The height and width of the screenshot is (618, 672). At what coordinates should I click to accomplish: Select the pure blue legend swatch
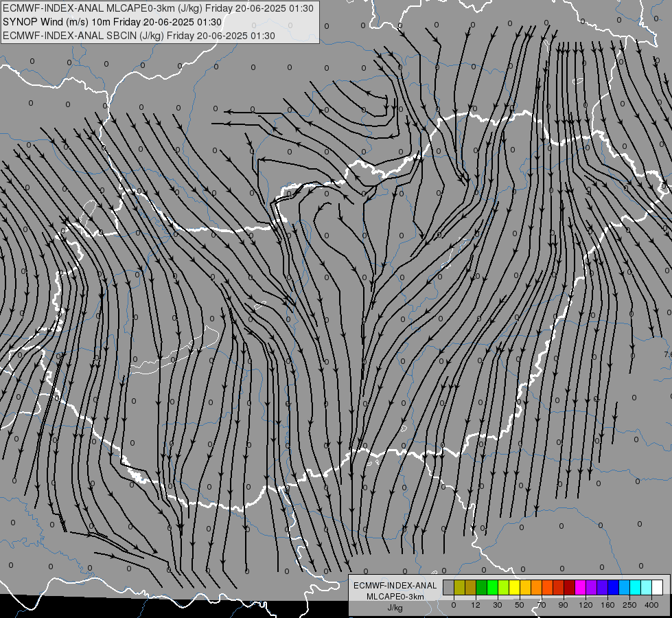click(614, 587)
